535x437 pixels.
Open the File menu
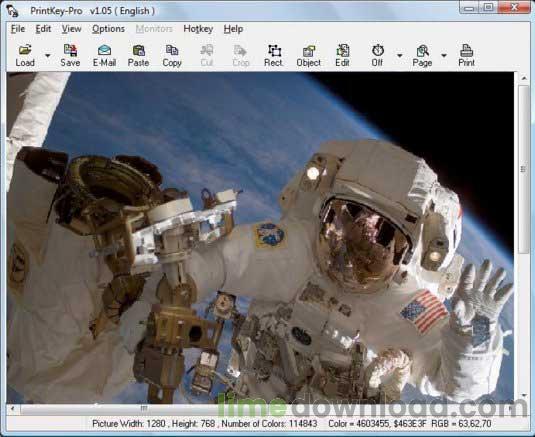tap(18, 29)
